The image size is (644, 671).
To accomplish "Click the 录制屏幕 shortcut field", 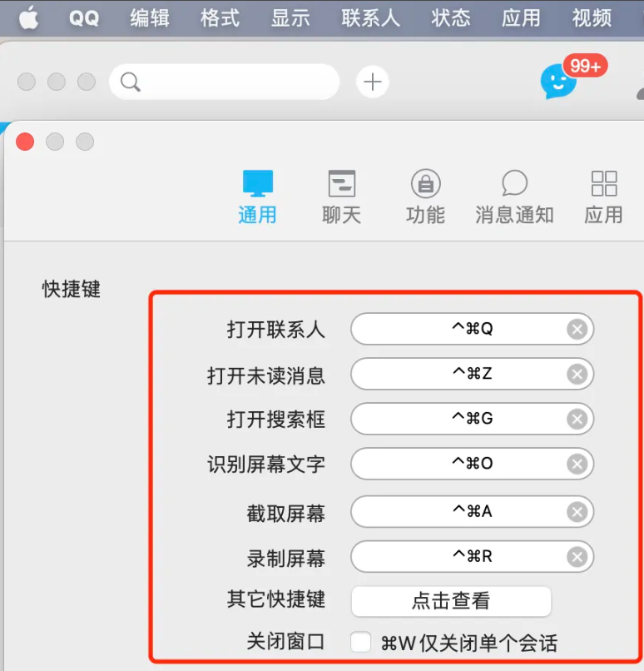I will click(x=472, y=557).
